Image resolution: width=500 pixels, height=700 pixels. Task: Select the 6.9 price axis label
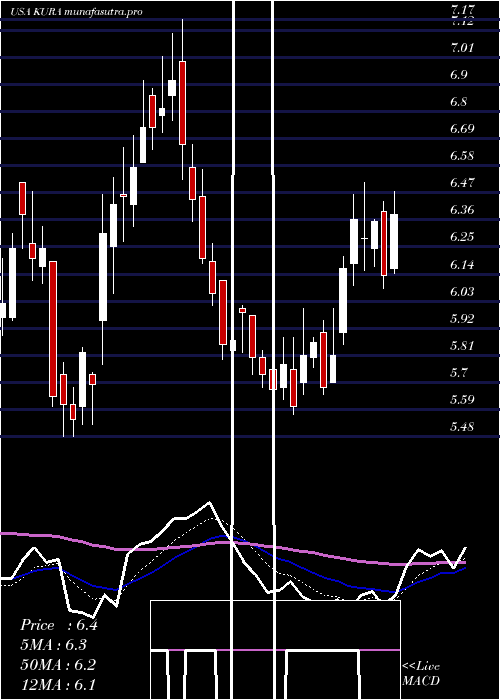[x=459, y=75]
